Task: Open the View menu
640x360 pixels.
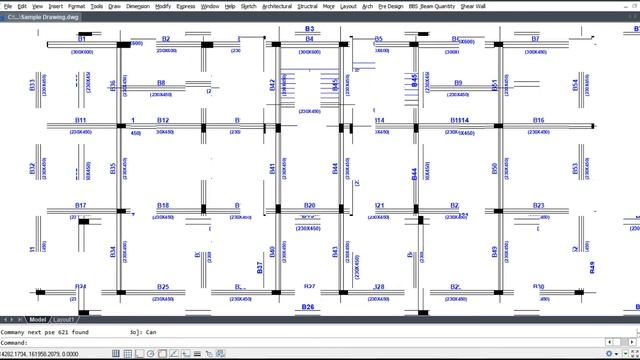Action: tap(37, 6)
